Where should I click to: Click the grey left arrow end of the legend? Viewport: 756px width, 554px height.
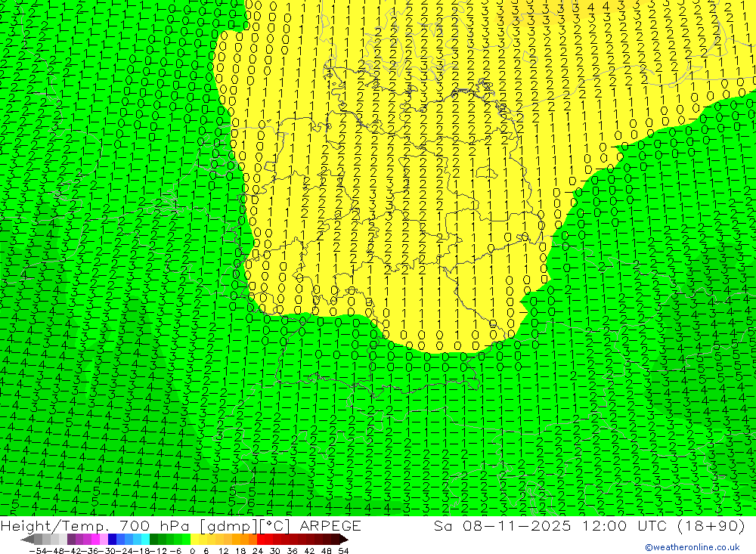pos(27,539)
